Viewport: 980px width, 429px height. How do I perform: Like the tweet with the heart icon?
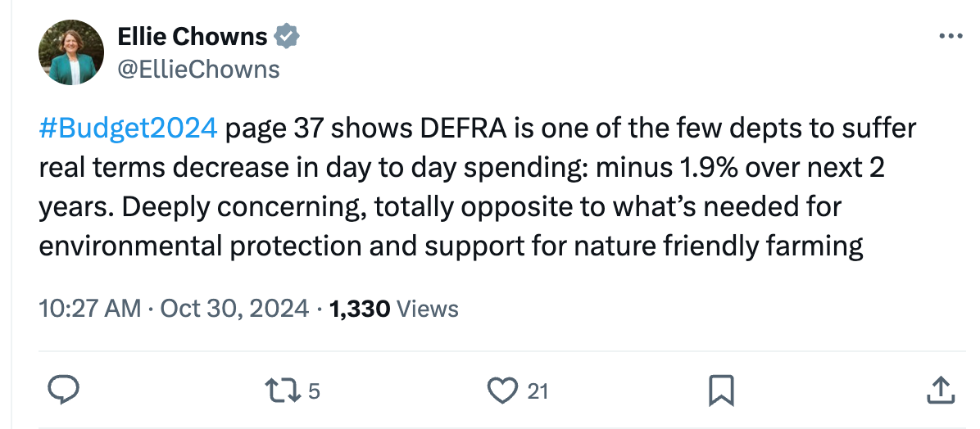(502, 391)
